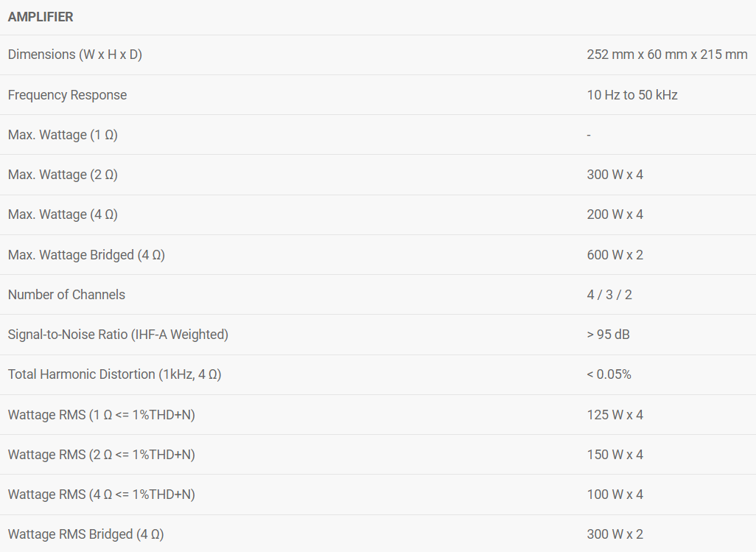
Task: Click Wattage RMS (4 Ω <= 1%THD+N) label
Action: coord(101,495)
